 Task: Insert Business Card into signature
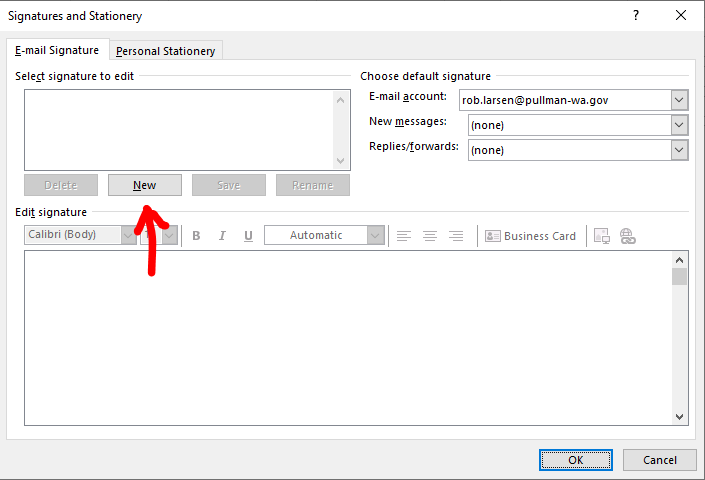tap(531, 236)
